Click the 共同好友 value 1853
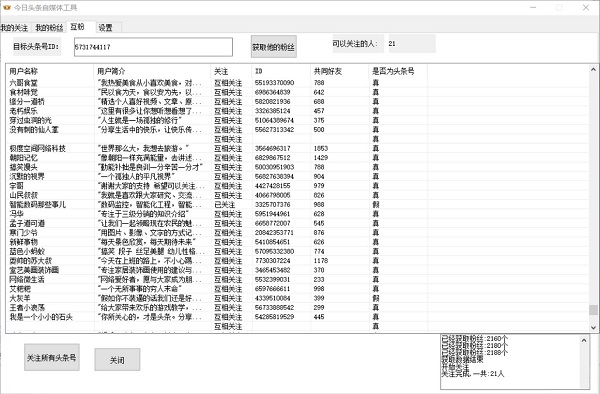This screenshot has height=394, width=600. pyautogui.click(x=321, y=148)
